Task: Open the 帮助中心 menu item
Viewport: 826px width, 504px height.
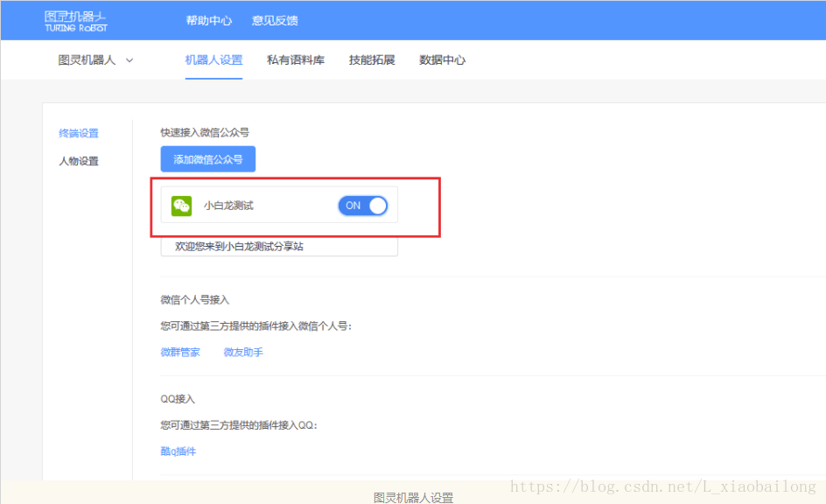Action: point(208,20)
